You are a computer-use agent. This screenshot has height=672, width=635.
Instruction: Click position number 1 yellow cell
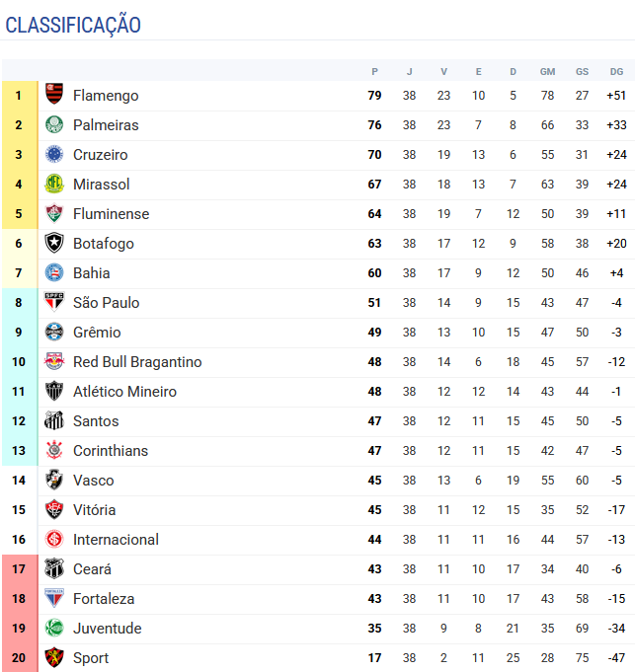pos(19,96)
